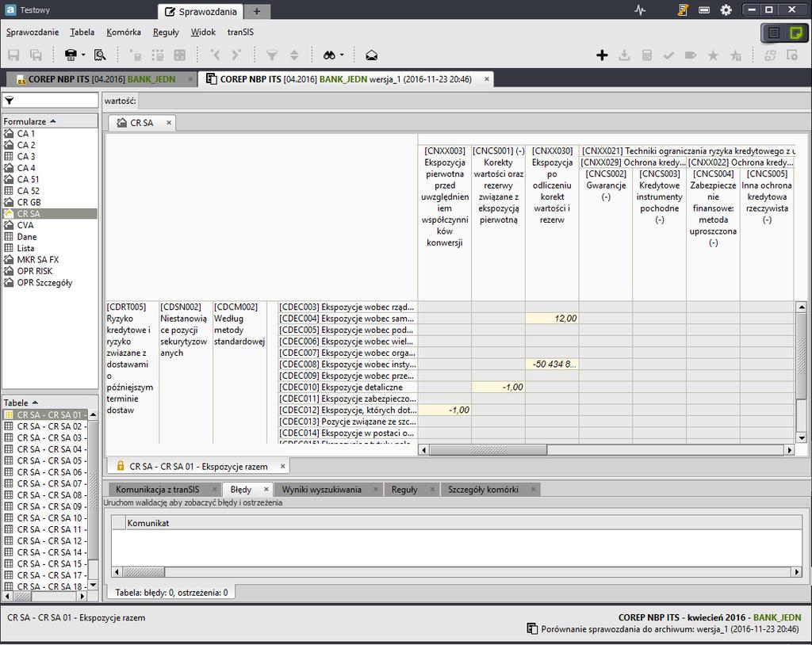Click the print icon in the toolbar
Image resolution: width=812 pixels, height=645 pixels.
point(71,55)
